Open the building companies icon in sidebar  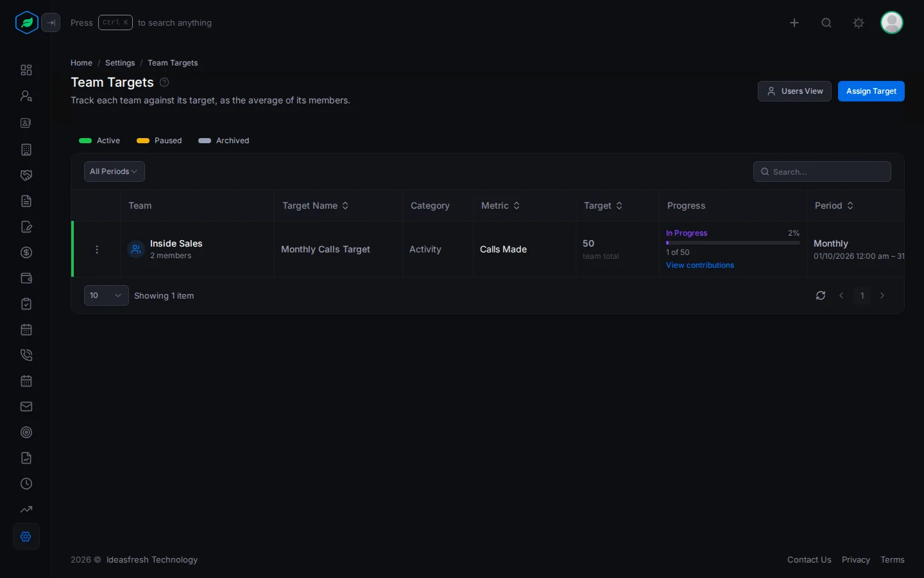[26, 150]
